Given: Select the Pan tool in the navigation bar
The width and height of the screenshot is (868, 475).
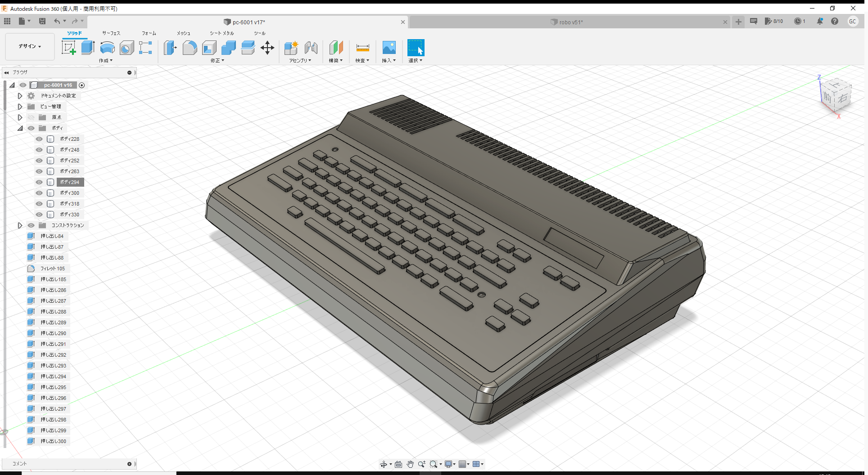Looking at the screenshot, I should click(x=410, y=464).
